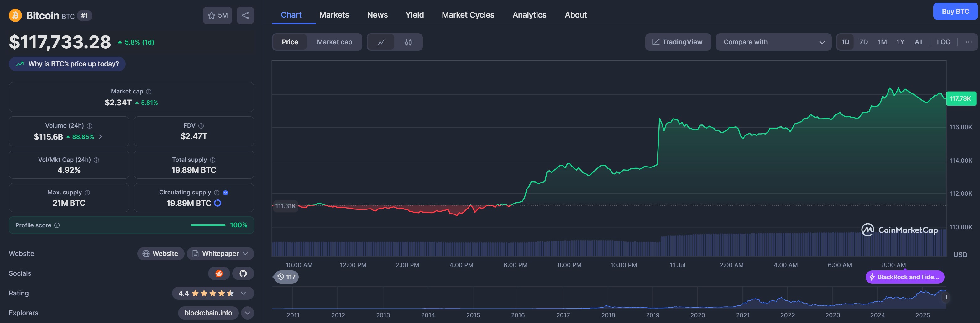This screenshot has height=323, width=980.
Task: Click the Buy BTC button
Action: point(955,11)
